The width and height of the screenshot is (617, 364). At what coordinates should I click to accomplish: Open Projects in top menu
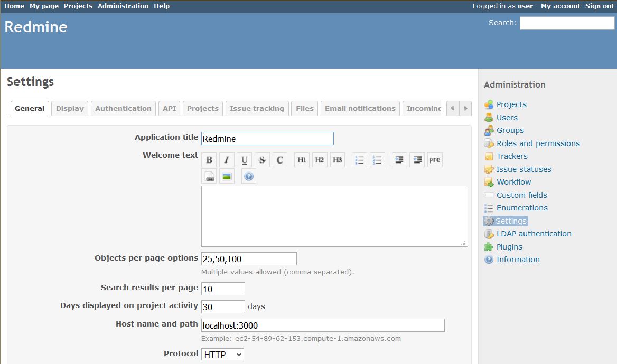point(78,6)
